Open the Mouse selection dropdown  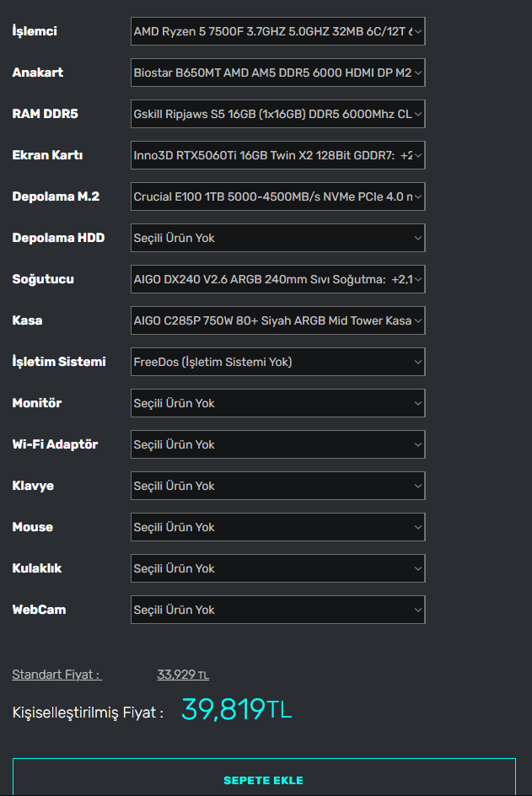(277, 528)
